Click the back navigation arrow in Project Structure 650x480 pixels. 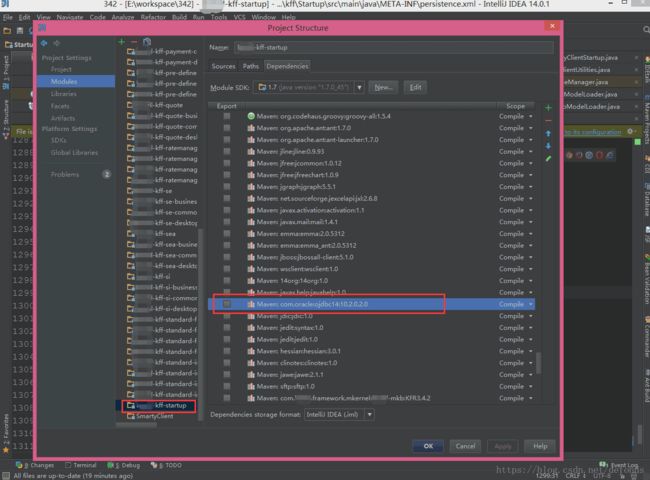44,43
